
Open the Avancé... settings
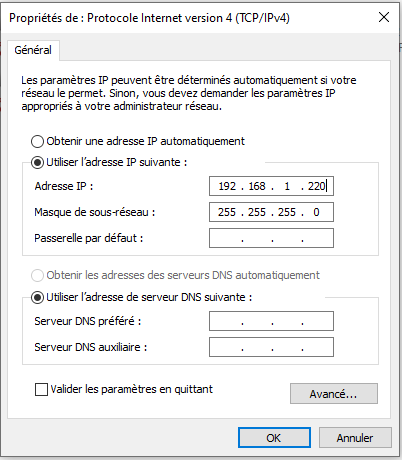334,394
